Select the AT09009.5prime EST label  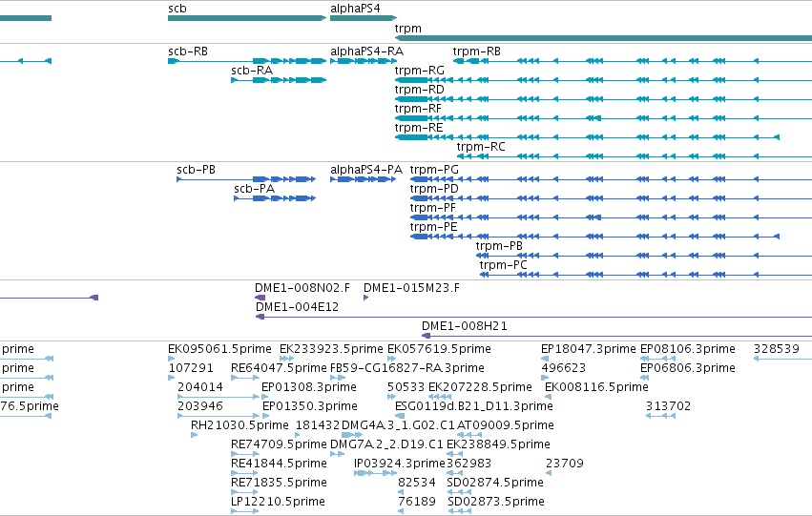point(506,426)
